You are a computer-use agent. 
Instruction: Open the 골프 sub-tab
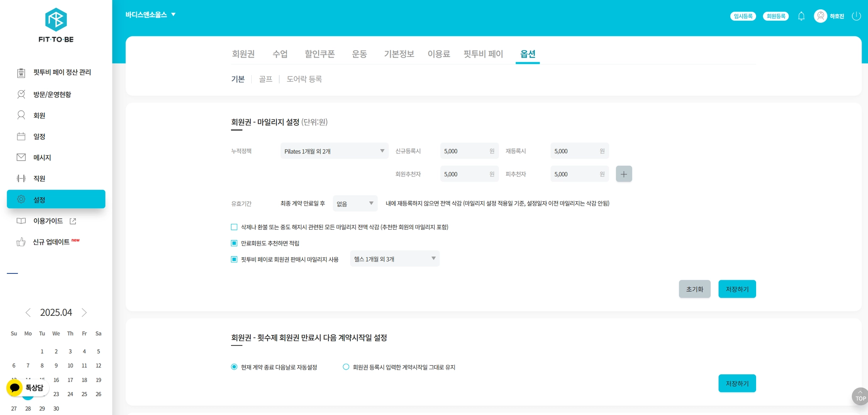265,79
